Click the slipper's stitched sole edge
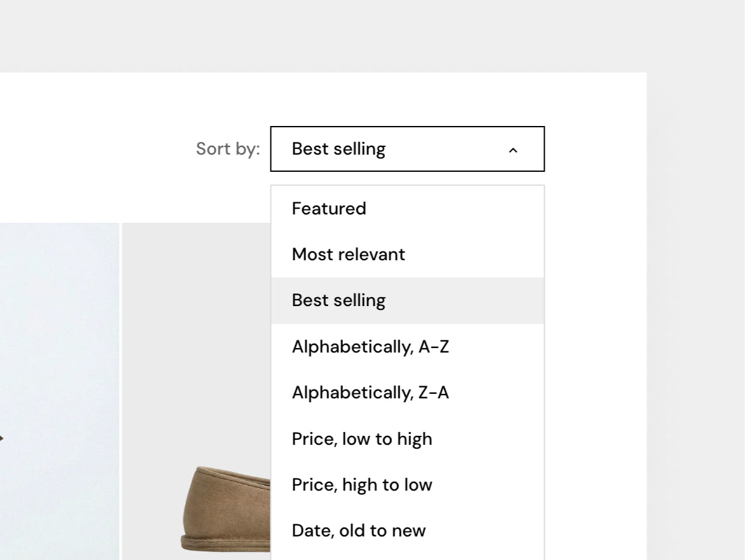Image resolution: width=745 pixels, height=560 pixels. 226,545
